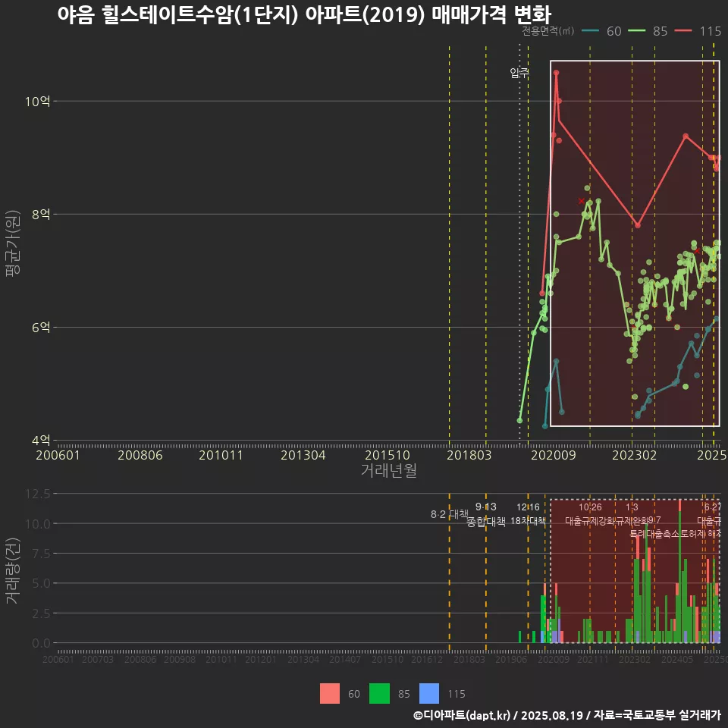This screenshot has height=728, width=728.
Task: Click the 12.5 volume axis label
Action: pyautogui.click(x=38, y=494)
